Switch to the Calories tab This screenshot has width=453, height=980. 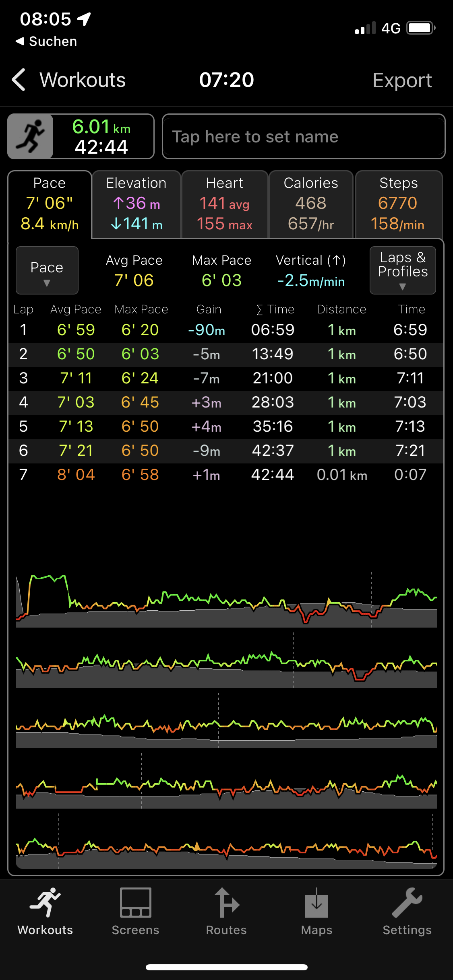[x=311, y=204]
